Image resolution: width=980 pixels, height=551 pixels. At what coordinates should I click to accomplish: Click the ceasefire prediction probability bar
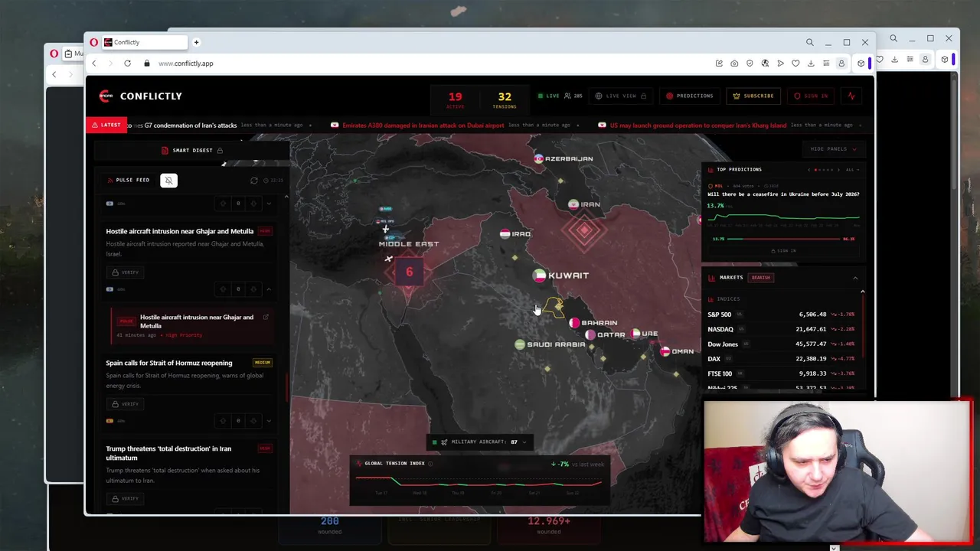[783, 239]
